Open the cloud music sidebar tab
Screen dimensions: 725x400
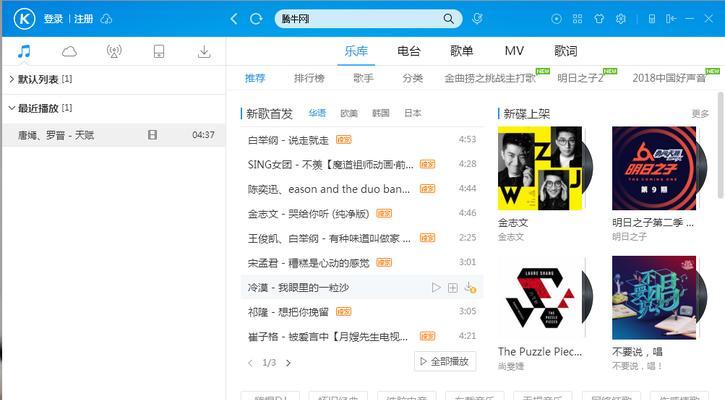click(69, 51)
